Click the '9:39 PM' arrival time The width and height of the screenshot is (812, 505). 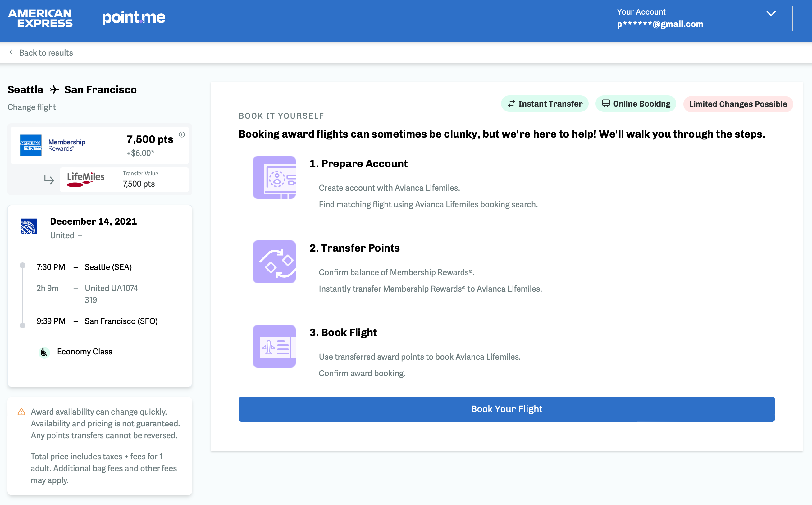point(51,321)
